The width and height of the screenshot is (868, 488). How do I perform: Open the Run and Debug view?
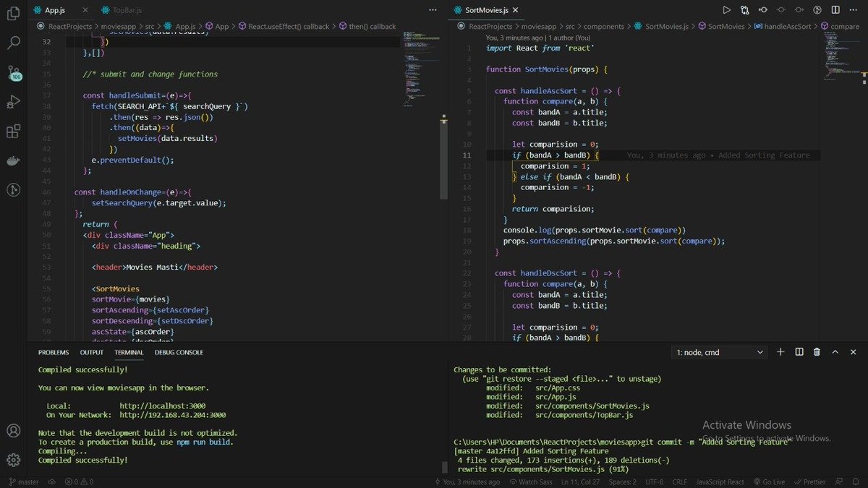(x=13, y=102)
